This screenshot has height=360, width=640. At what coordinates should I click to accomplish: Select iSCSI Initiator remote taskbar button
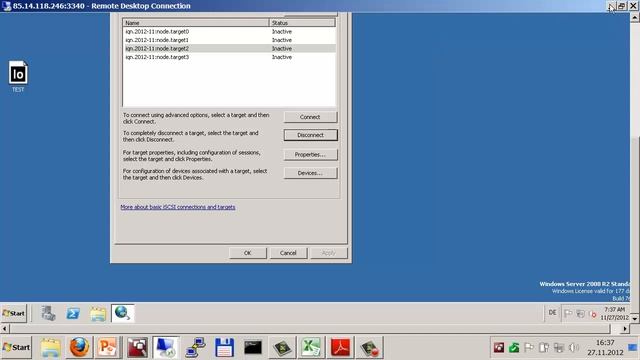[x=122, y=313]
